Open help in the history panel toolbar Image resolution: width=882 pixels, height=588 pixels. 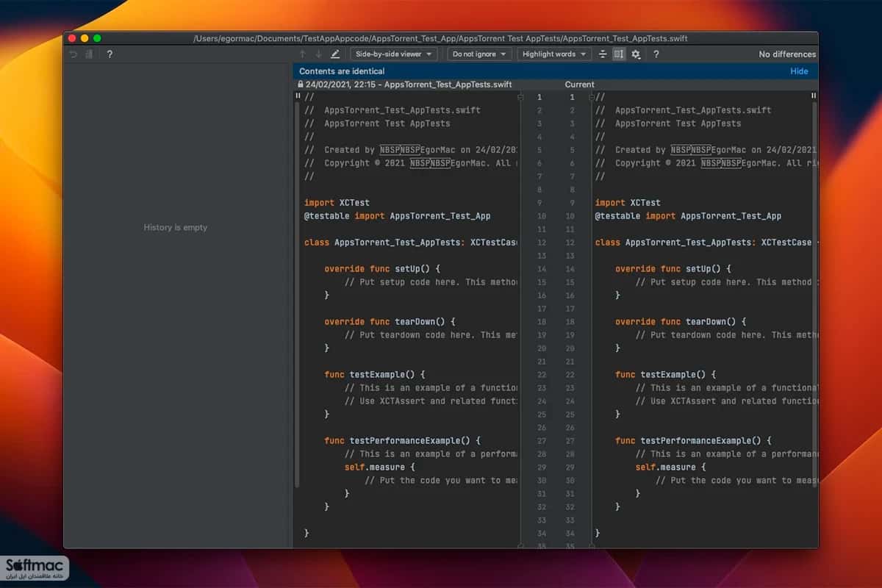(x=110, y=54)
